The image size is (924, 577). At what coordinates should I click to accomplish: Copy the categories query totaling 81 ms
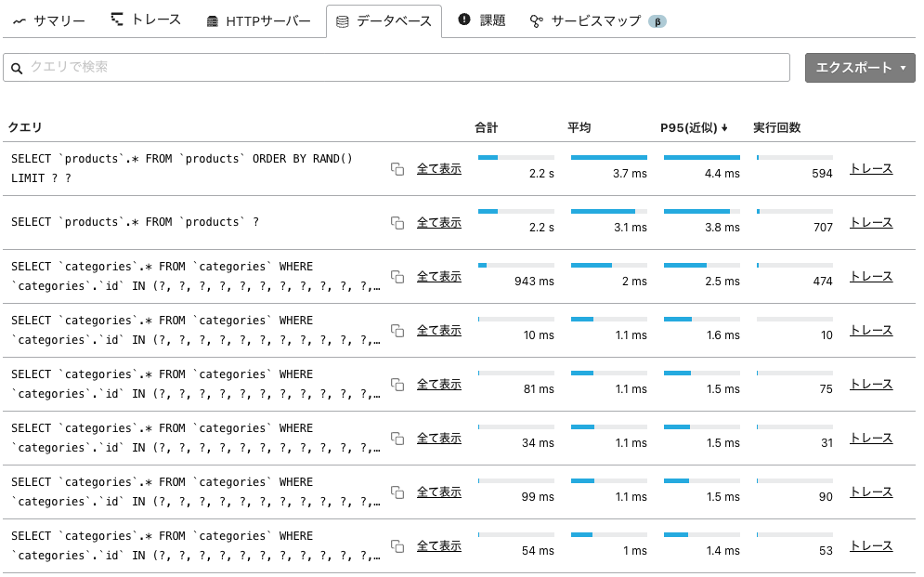pos(397,385)
